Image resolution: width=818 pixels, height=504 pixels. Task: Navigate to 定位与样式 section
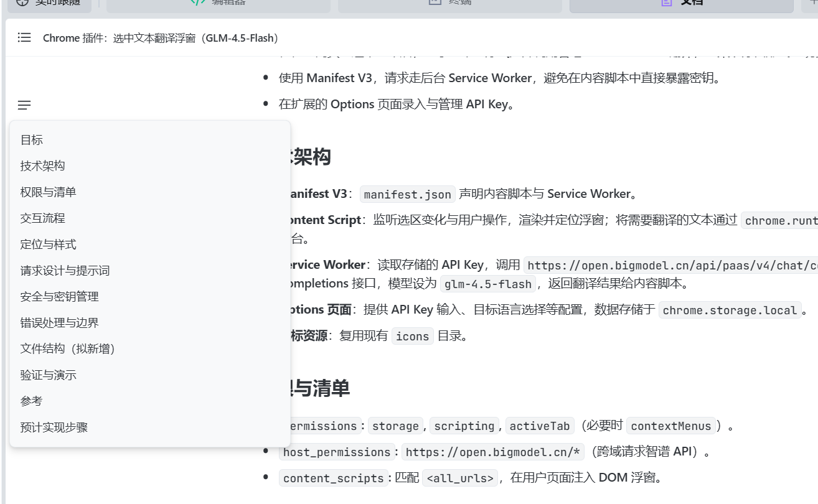coord(48,245)
